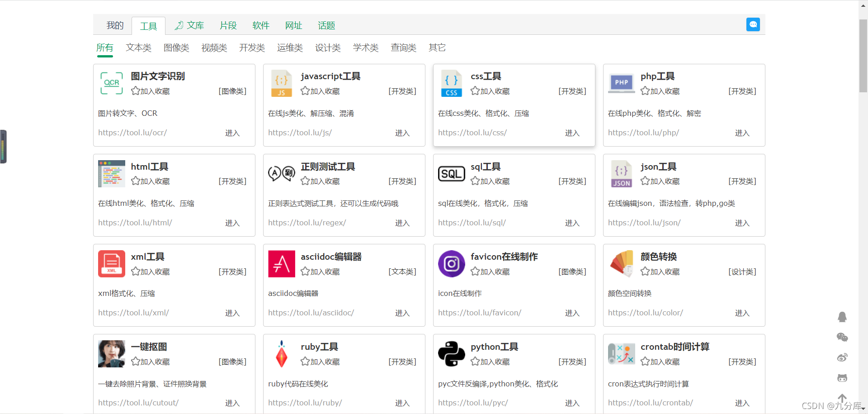
Task: Click the javascript工具 JS icon
Action: 281,83
